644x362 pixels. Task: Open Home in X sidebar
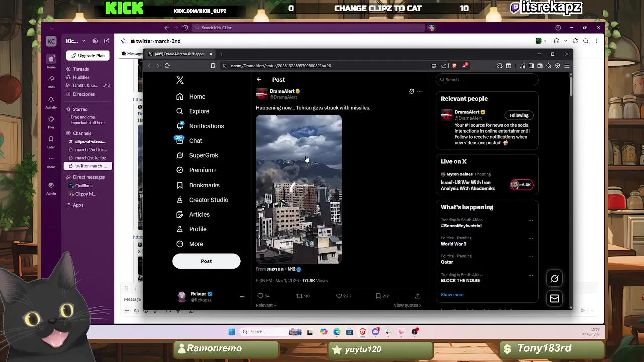(x=191, y=96)
